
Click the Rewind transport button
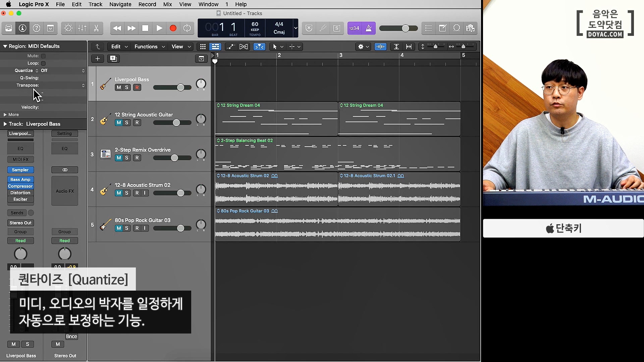pyautogui.click(x=117, y=28)
